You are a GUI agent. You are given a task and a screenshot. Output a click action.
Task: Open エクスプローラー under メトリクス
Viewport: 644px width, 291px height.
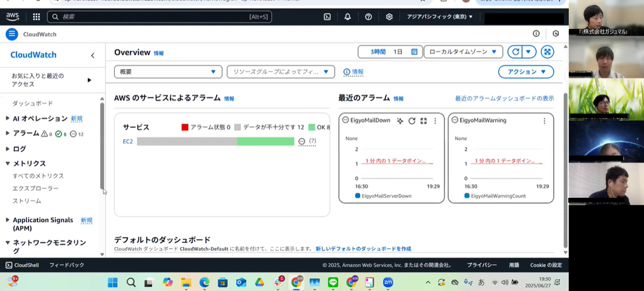coord(35,188)
